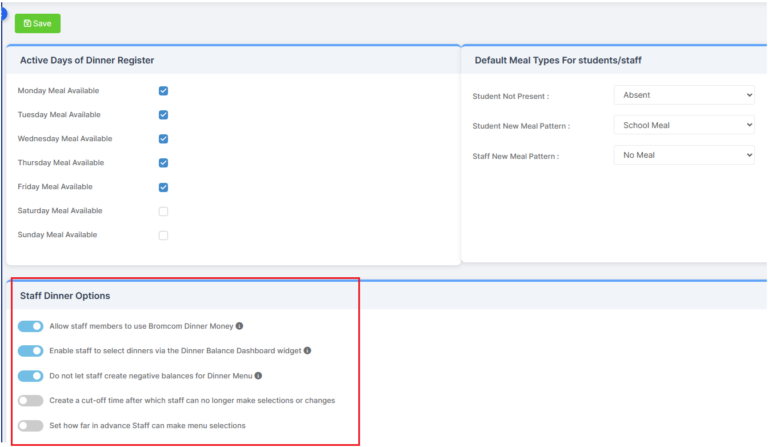Toggle Dinner Balance Dashboard widget option
Image resolution: width=768 pixels, height=447 pixels.
tap(31, 351)
